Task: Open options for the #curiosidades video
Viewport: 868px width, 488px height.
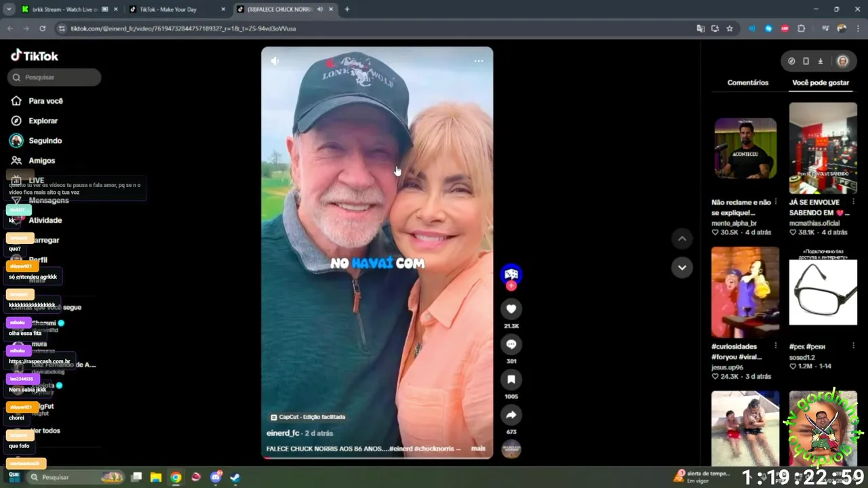Action: (776, 346)
